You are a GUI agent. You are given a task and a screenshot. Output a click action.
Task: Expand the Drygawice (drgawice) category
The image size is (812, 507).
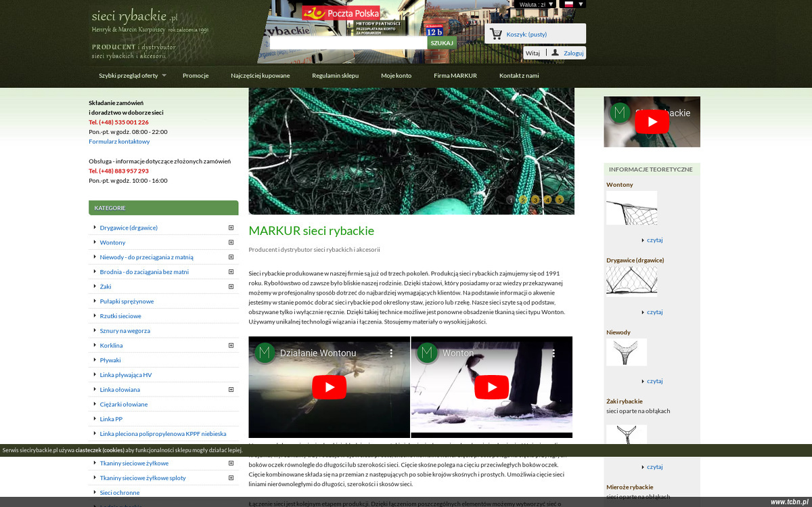[x=231, y=227]
